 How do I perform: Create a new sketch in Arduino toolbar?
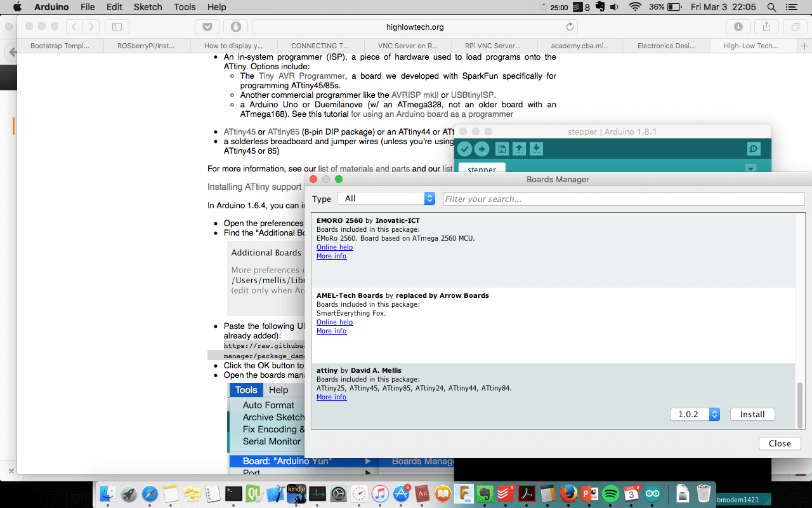pos(502,149)
